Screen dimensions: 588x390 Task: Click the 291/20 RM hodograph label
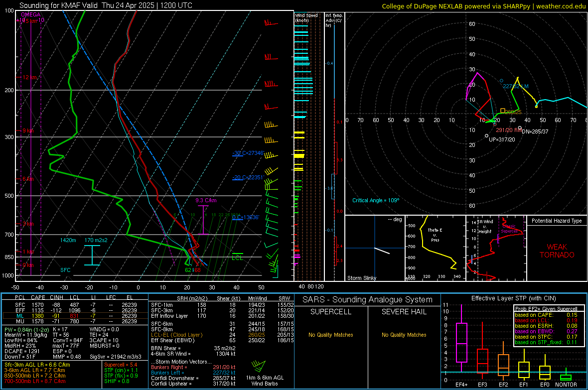point(508,130)
